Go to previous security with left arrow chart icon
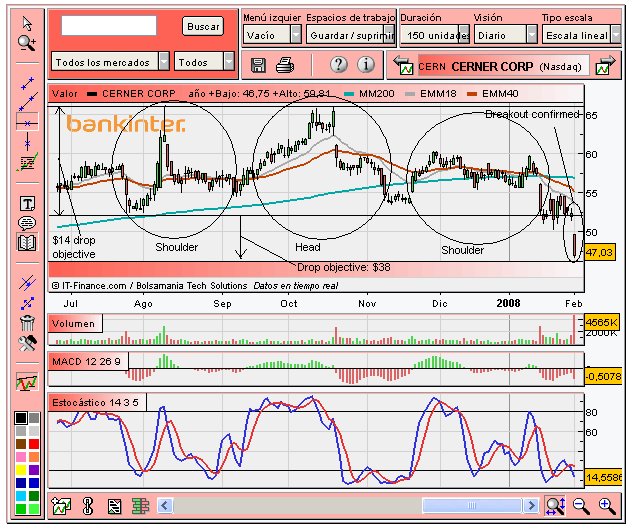Image resolution: width=632 pixels, height=529 pixels. (x=403, y=65)
